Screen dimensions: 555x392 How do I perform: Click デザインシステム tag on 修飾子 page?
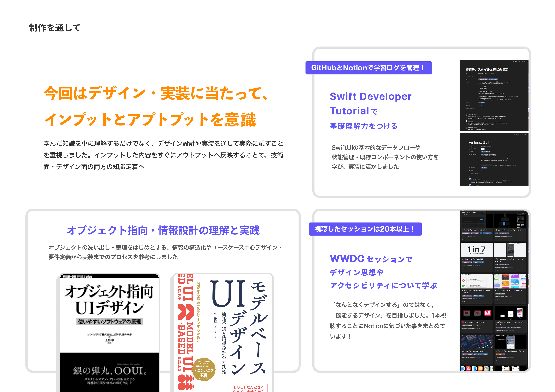coord(483,79)
